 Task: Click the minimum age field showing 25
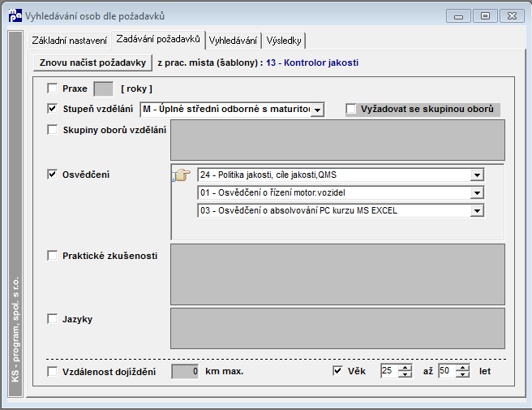point(389,370)
